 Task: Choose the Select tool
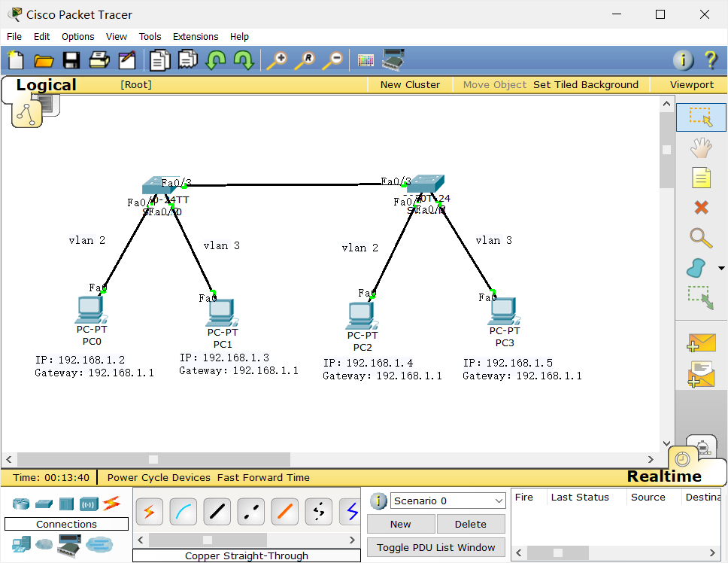701,117
